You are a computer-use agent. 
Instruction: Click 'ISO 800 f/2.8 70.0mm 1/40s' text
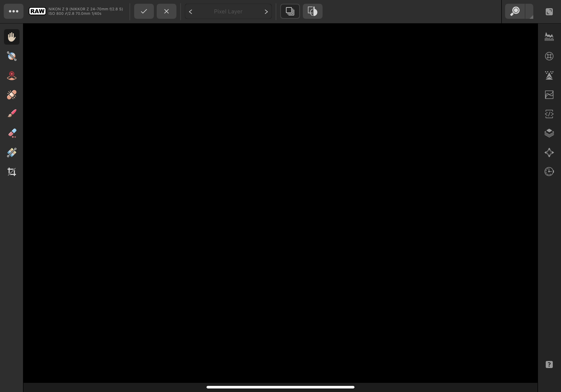point(75,14)
